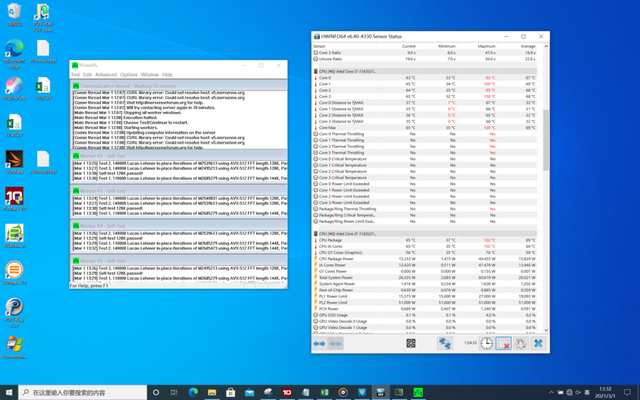Open Prime95 Test menu
The width and height of the screenshot is (640, 400).
(x=76, y=75)
